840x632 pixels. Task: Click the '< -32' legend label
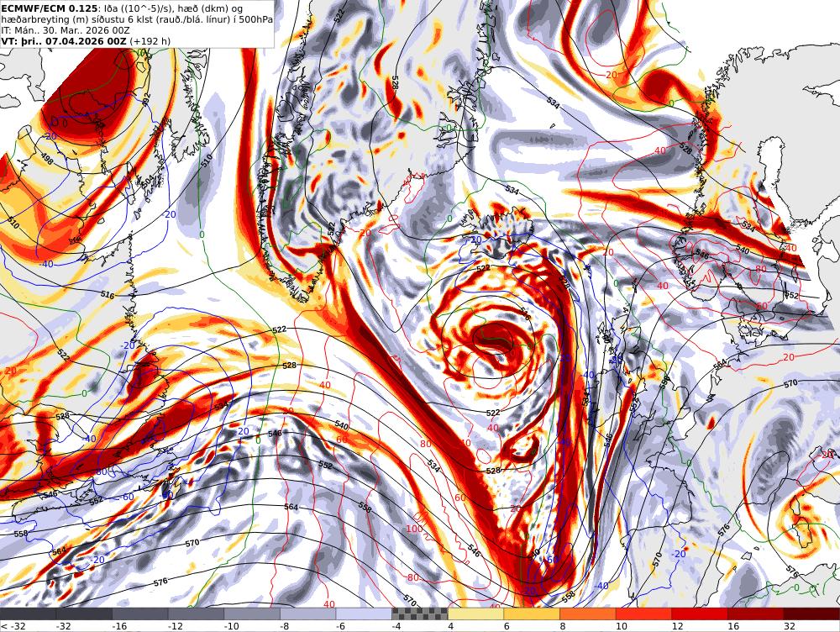click(x=12, y=626)
